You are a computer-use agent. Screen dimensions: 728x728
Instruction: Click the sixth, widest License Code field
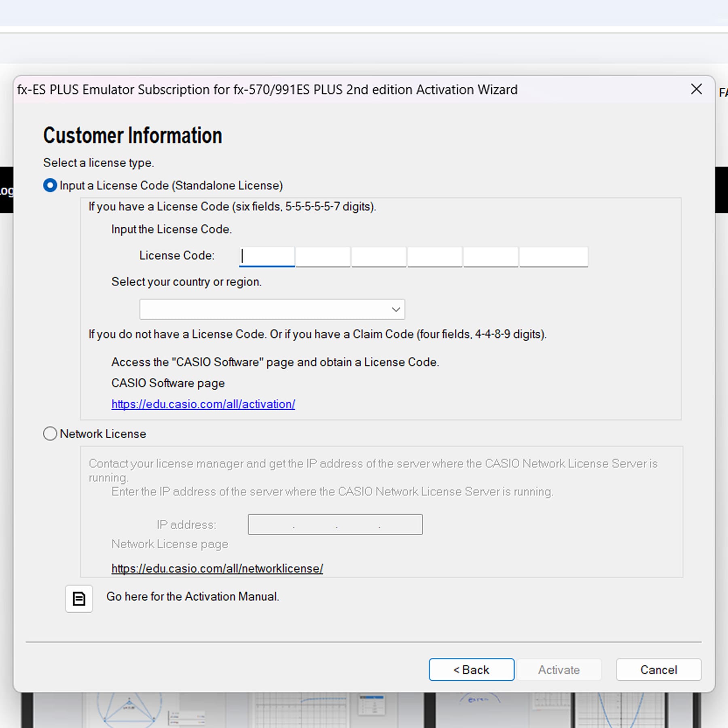tap(553, 256)
